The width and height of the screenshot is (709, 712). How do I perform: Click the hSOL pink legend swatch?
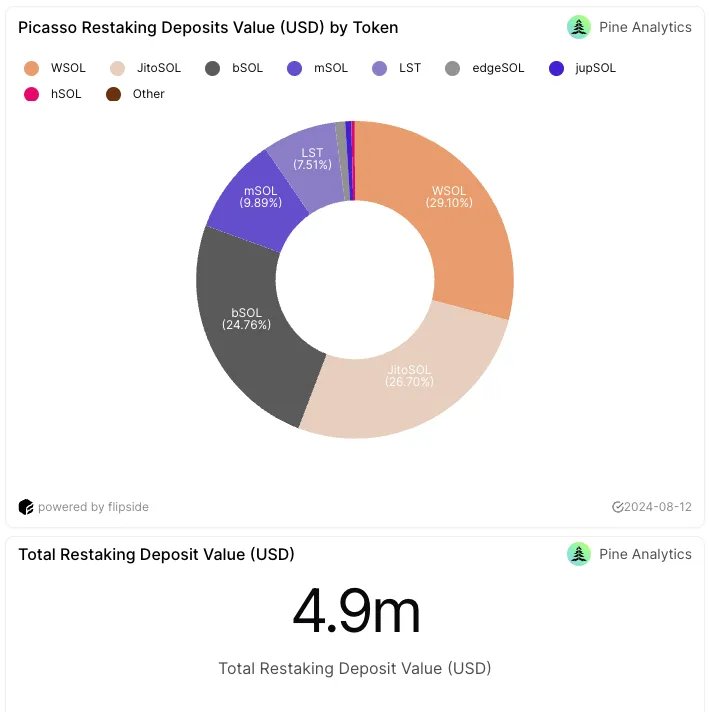click(x=31, y=94)
